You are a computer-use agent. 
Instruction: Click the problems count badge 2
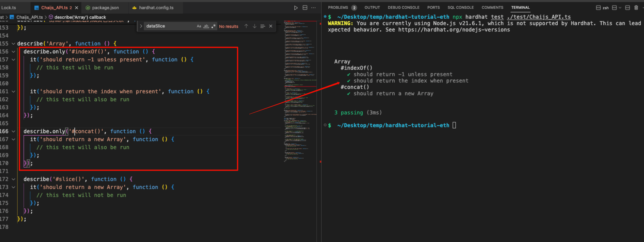click(x=354, y=8)
